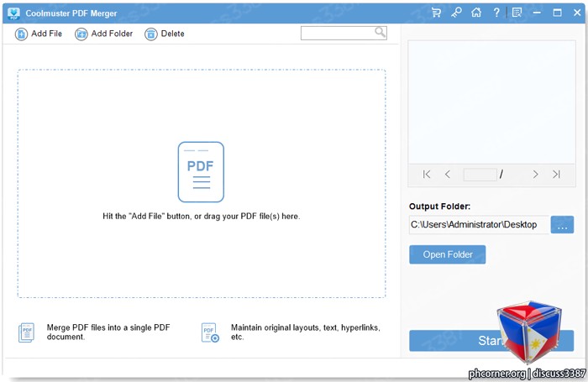The height and width of the screenshot is (382, 588).
Task: Click the Delete toolbar button
Action: [x=165, y=34]
